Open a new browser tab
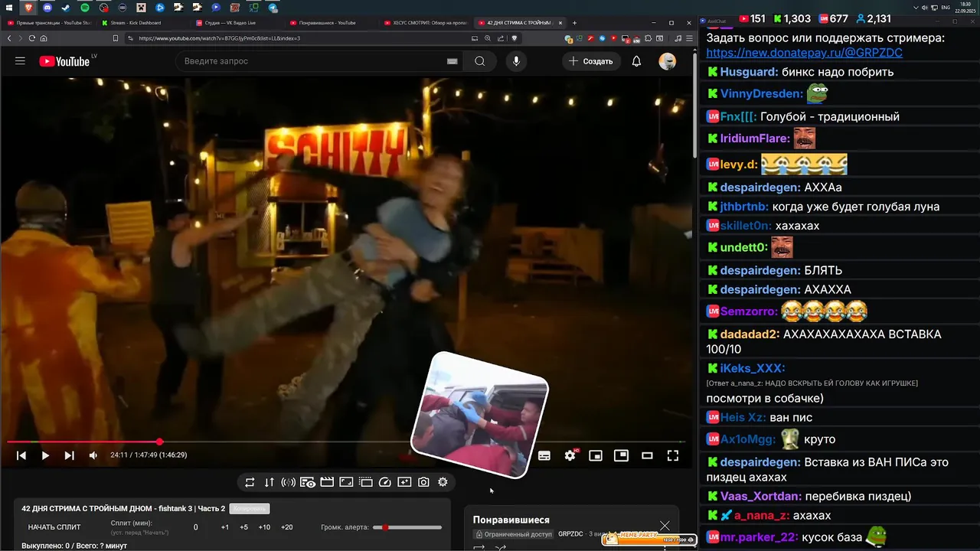The width and height of the screenshot is (980, 551). (574, 23)
